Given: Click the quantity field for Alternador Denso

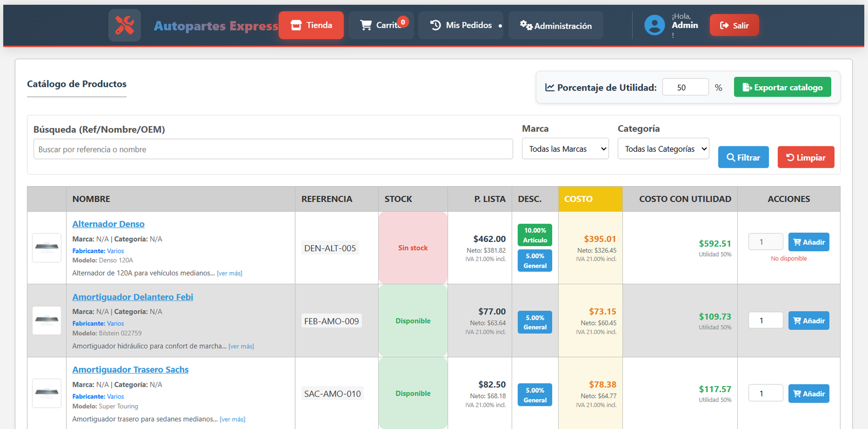Looking at the screenshot, I should pos(765,242).
